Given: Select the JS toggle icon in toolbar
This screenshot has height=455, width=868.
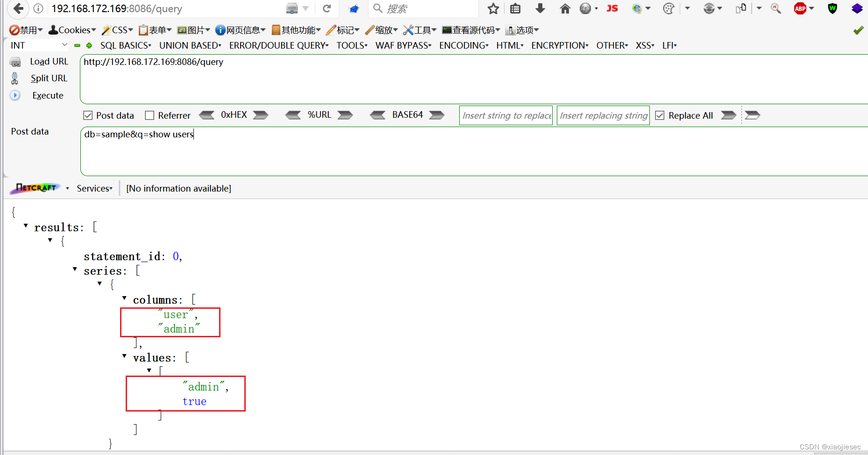Looking at the screenshot, I should 612,8.
